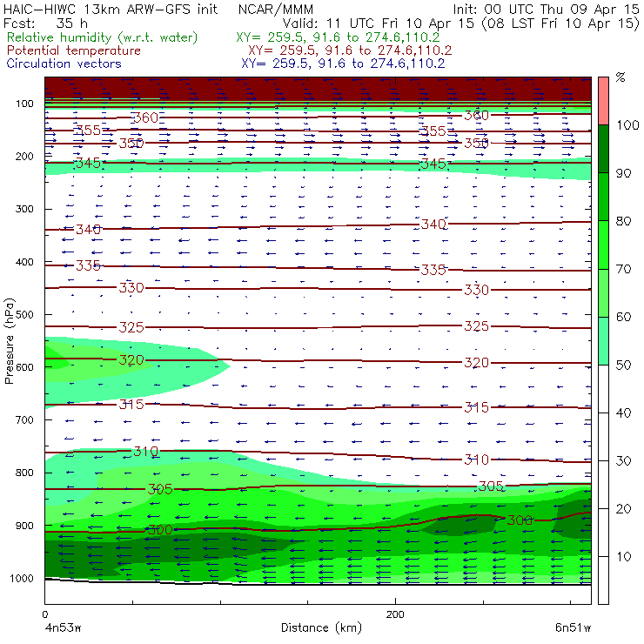
Task: Click the '6n51w' end coordinate label
Action: (573, 627)
